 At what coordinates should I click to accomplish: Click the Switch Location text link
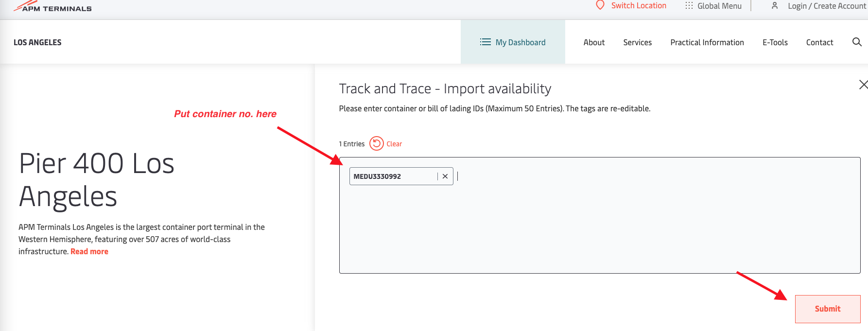(x=639, y=6)
